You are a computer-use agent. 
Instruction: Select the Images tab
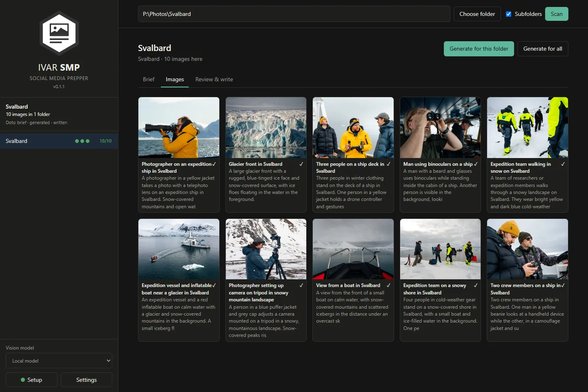point(175,79)
